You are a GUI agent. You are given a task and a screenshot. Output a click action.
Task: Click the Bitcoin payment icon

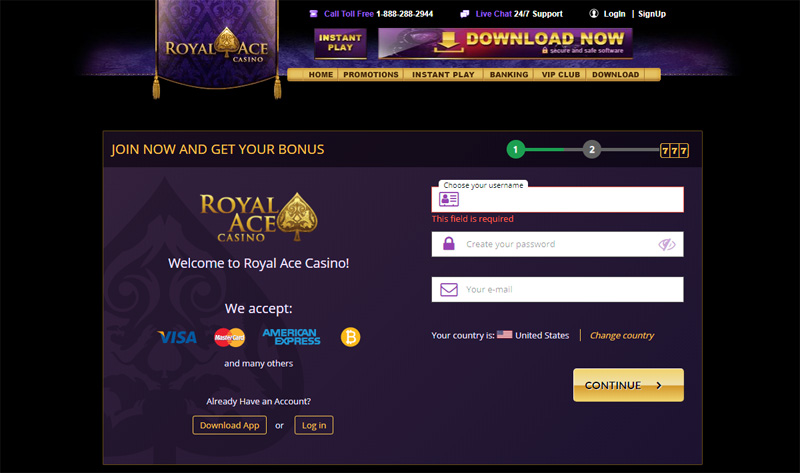pos(350,337)
